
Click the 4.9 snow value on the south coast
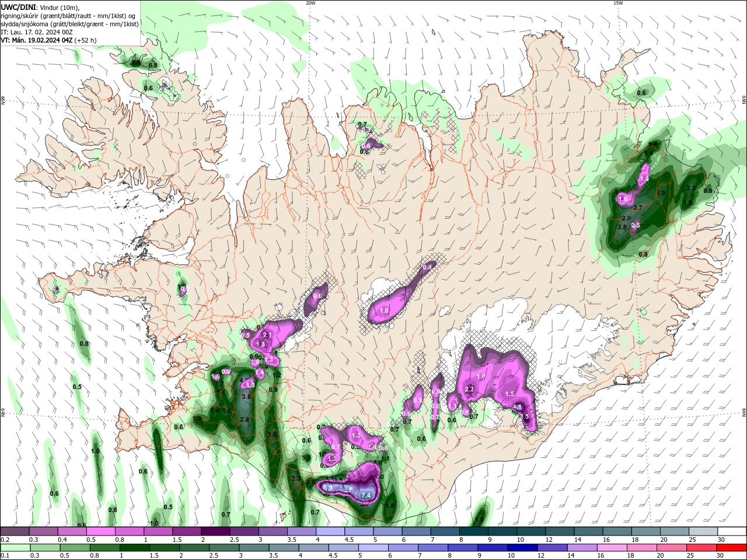pos(328,488)
